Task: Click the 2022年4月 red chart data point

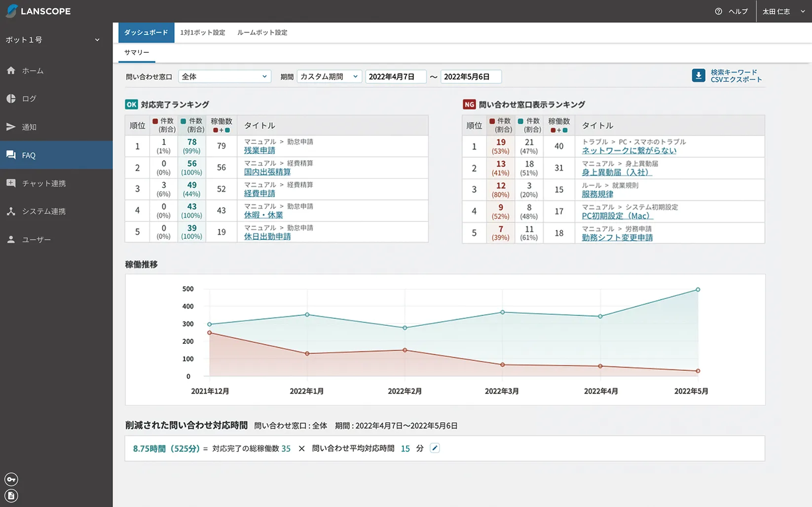Action: (x=600, y=366)
